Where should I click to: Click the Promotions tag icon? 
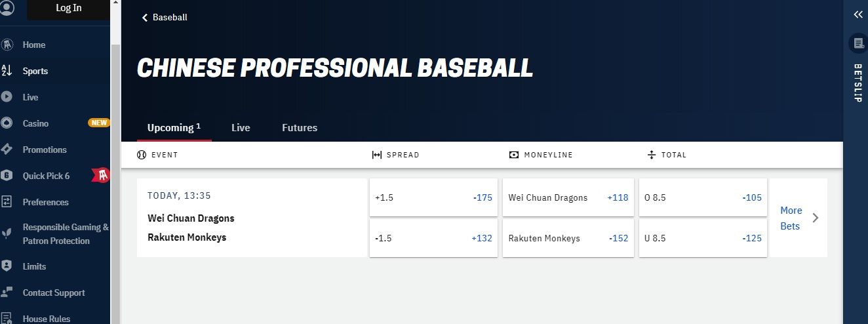(7, 150)
